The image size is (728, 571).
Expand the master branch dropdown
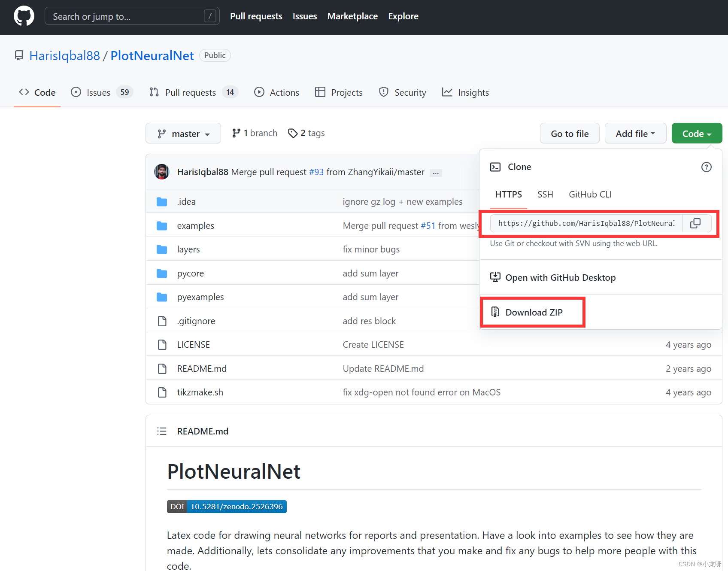pos(183,134)
